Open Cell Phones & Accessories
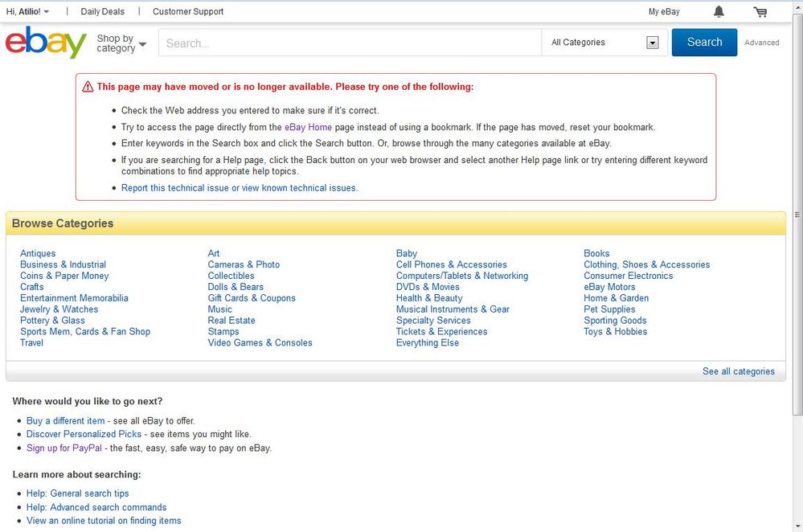 coord(451,264)
